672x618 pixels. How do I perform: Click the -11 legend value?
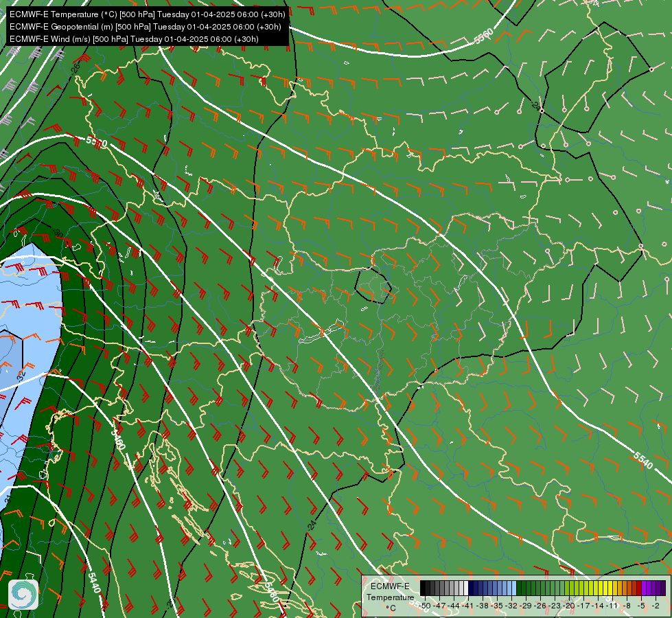pyautogui.click(x=612, y=606)
